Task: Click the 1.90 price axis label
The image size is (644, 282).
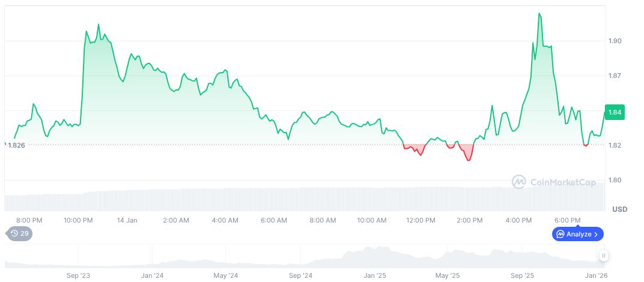Action: [615, 41]
